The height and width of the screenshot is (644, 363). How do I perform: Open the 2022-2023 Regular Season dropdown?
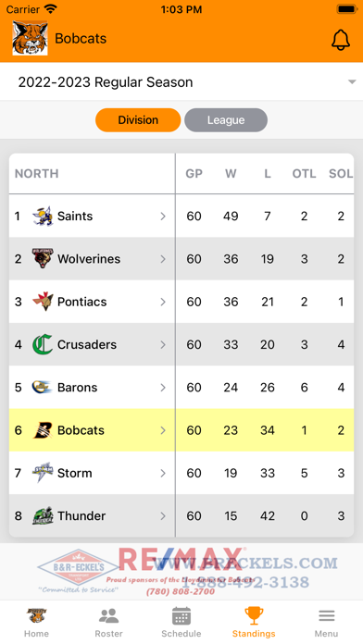pyautogui.click(x=181, y=82)
